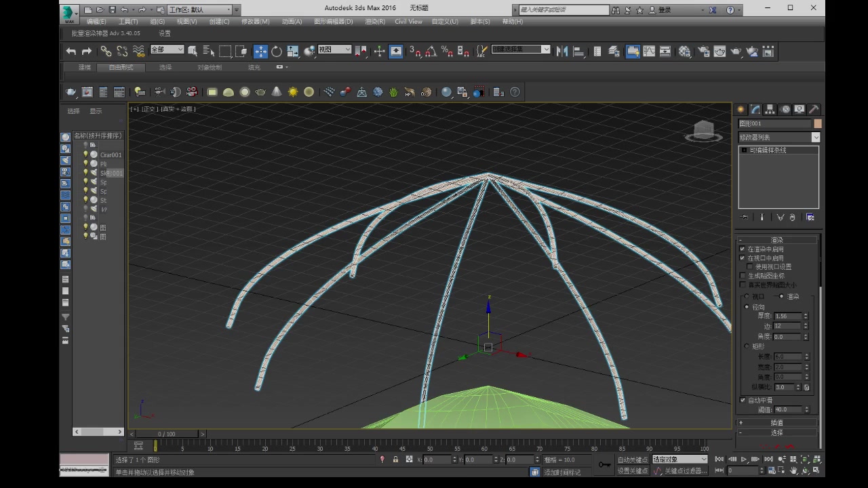868x488 pixels.
Task: Open Render Setup teapot icon
Action: [703, 52]
